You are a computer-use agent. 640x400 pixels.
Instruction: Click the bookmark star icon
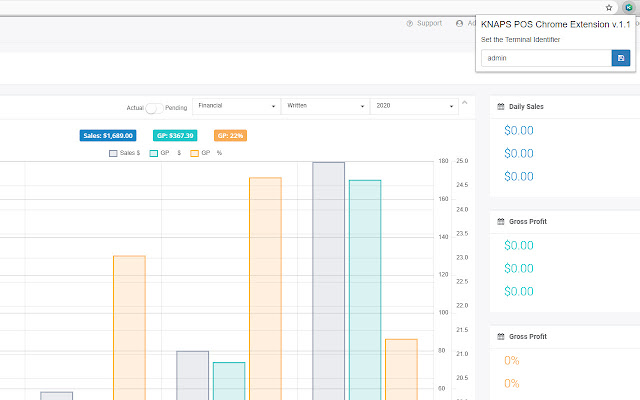coord(609,7)
